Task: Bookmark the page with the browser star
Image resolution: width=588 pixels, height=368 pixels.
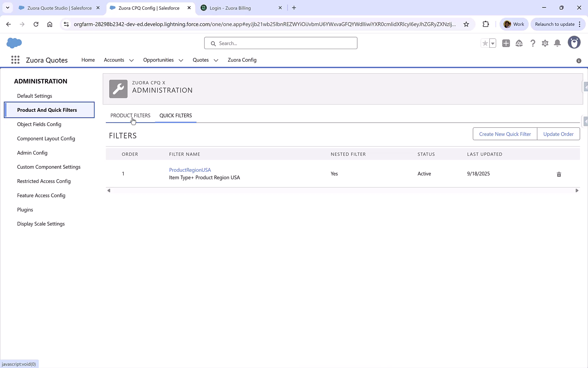Action: (466, 24)
